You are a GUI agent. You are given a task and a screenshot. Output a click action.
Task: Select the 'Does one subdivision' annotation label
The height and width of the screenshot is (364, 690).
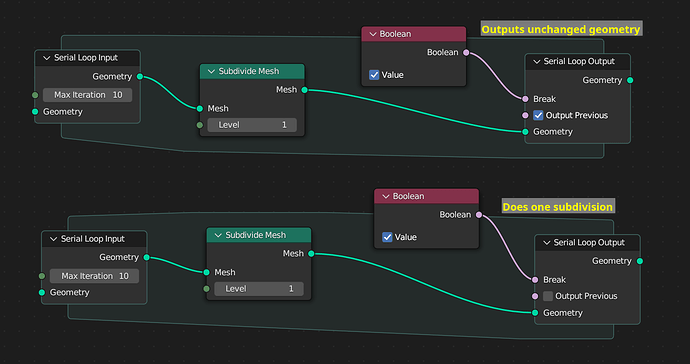click(x=558, y=206)
